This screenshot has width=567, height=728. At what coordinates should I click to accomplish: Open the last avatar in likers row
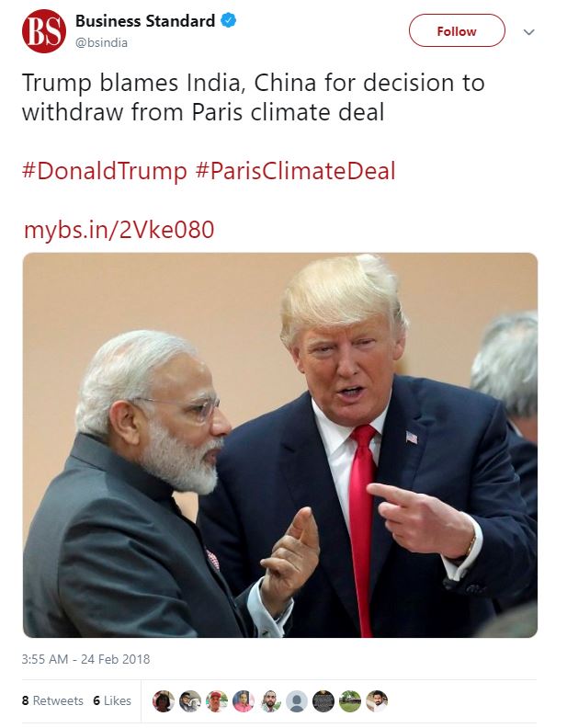pos(377,700)
